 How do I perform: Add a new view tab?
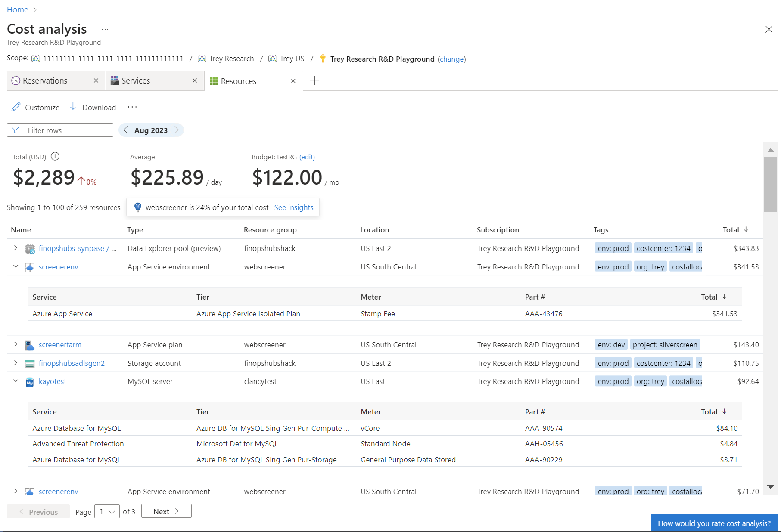(x=314, y=80)
